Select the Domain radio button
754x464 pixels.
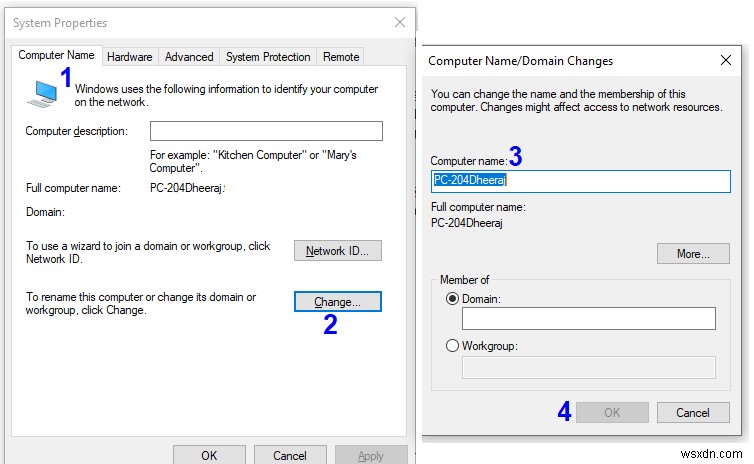coord(453,299)
